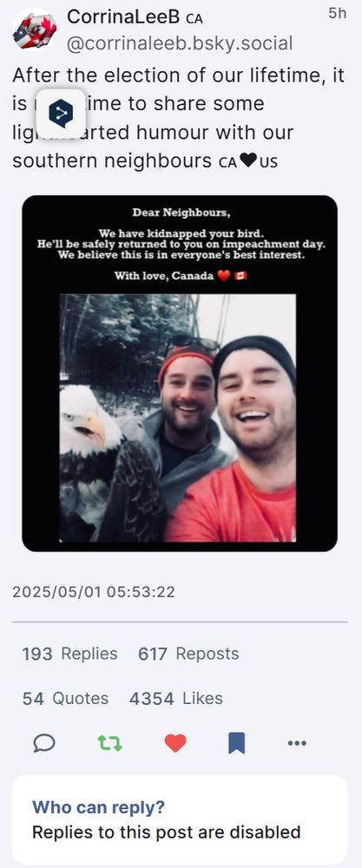Click the Dear Neighbours caption in image

pyautogui.click(x=181, y=213)
